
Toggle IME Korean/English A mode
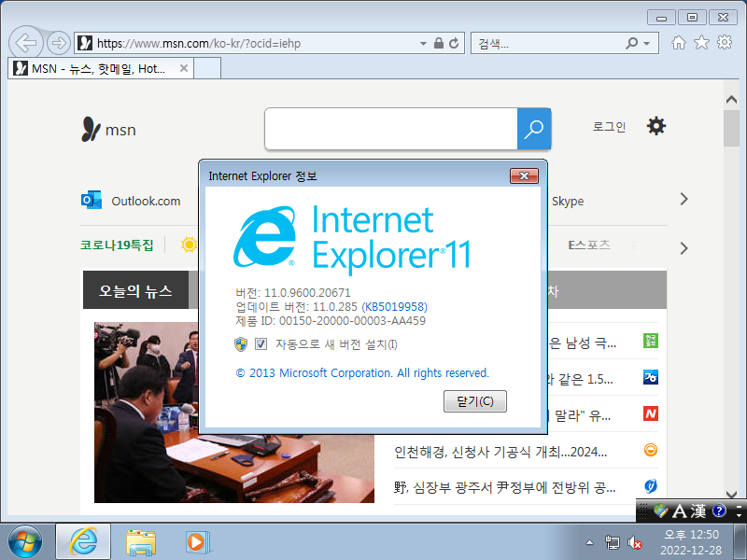coord(680,511)
